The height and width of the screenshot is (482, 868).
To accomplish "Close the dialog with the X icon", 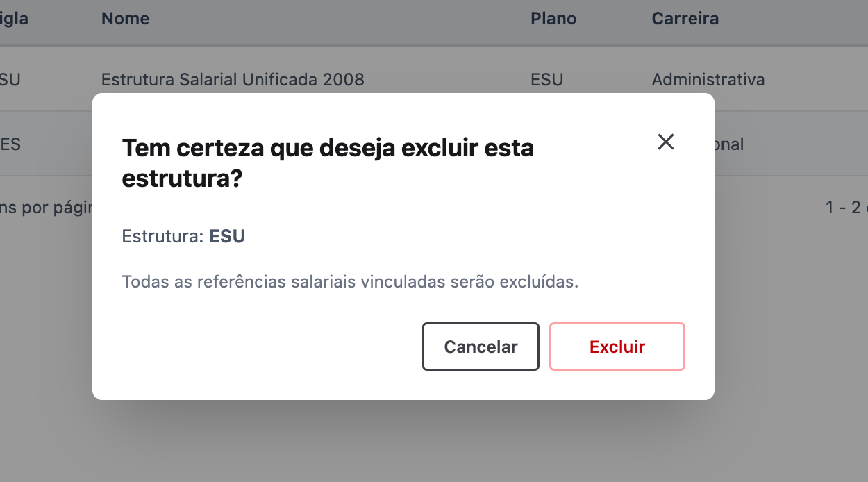I will [666, 142].
